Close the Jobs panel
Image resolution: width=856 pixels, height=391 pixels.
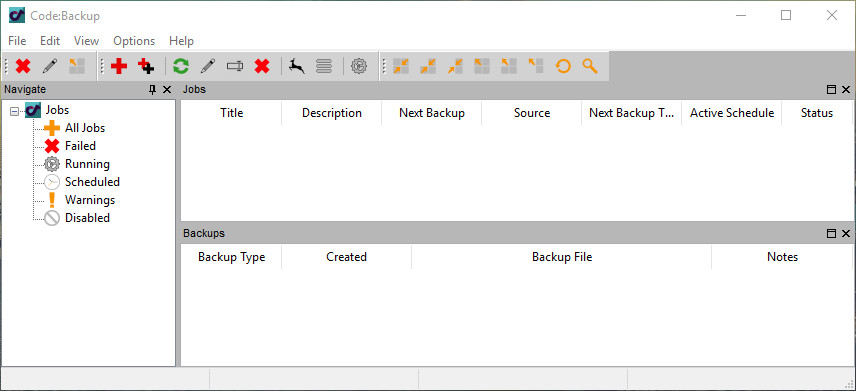(846, 90)
